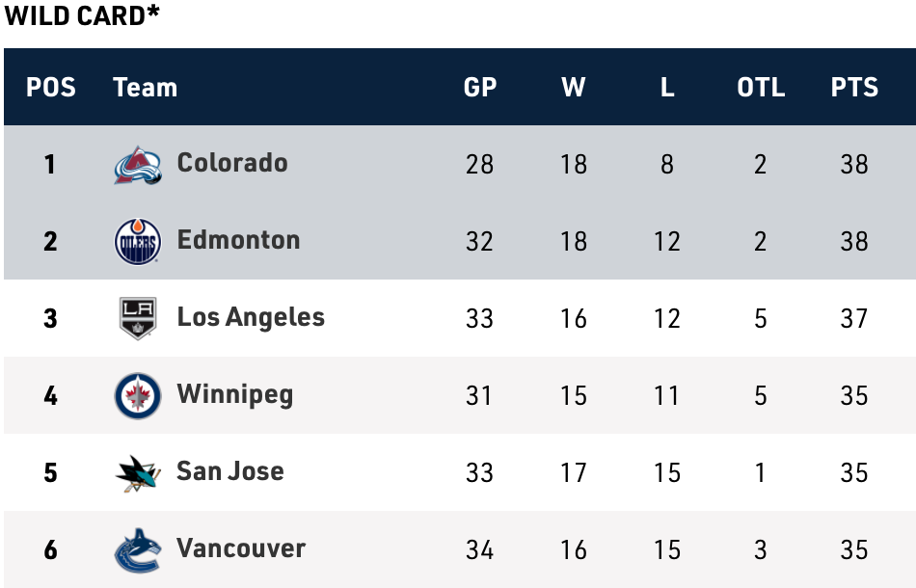Open the Edmonton team link

click(x=238, y=239)
